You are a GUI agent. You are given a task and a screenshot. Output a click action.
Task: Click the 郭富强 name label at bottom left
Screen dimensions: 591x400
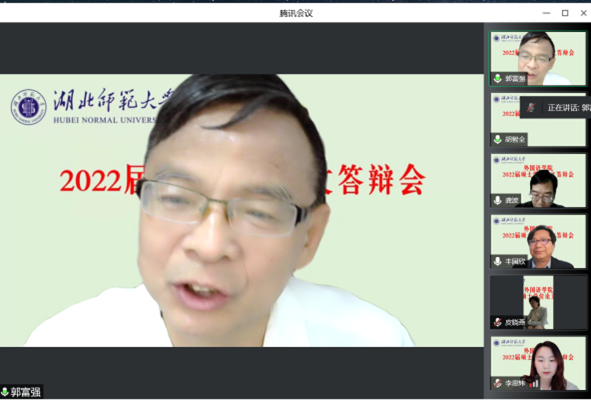click(x=25, y=392)
